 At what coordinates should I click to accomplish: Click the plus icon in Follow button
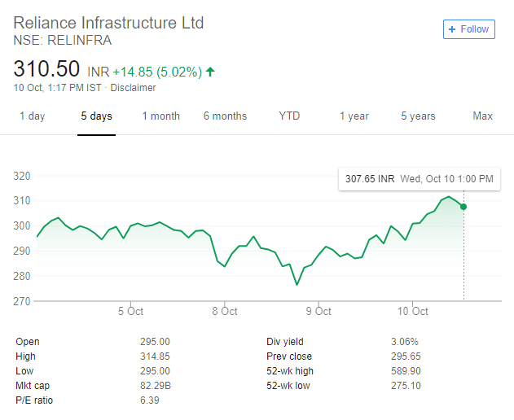coord(452,29)
